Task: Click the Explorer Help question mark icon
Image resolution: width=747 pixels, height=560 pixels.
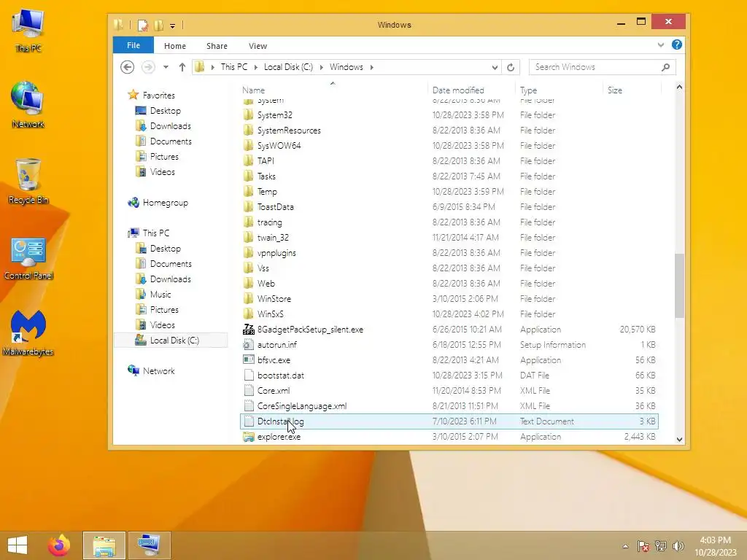Action: pos(677,44)
